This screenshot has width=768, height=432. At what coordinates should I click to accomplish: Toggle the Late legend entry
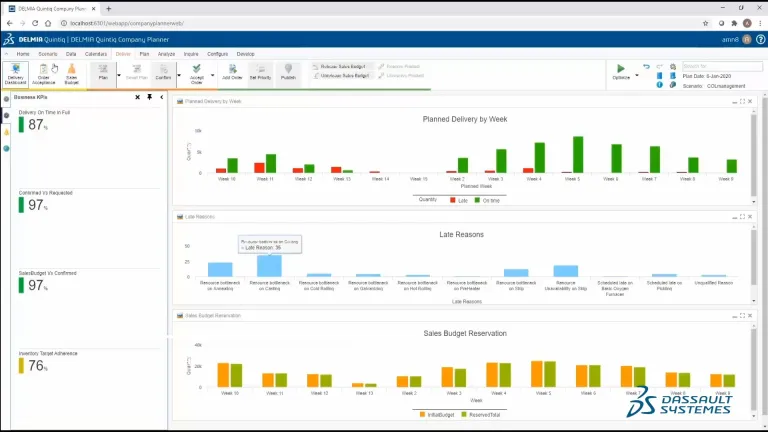coord(459,200)
